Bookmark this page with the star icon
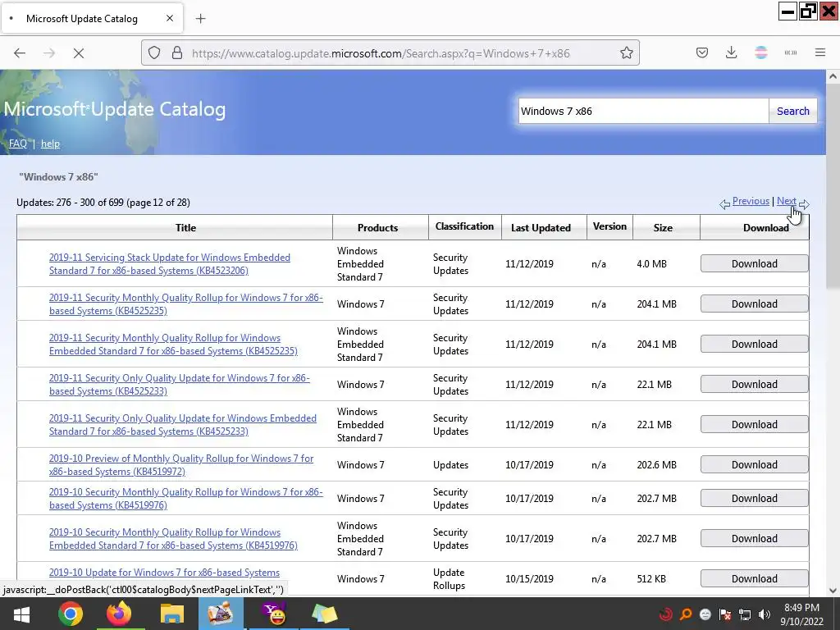The image size is (840, 630). (626, 53)
